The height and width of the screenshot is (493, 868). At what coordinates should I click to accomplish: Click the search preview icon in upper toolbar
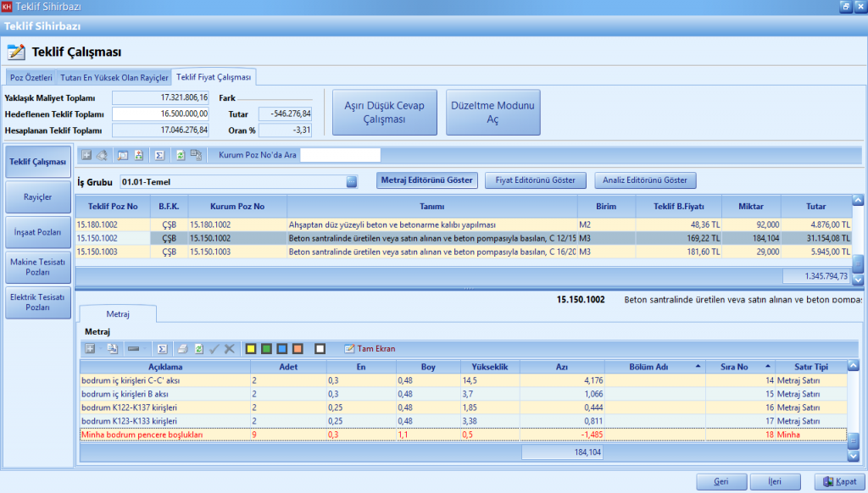(123, 155)
